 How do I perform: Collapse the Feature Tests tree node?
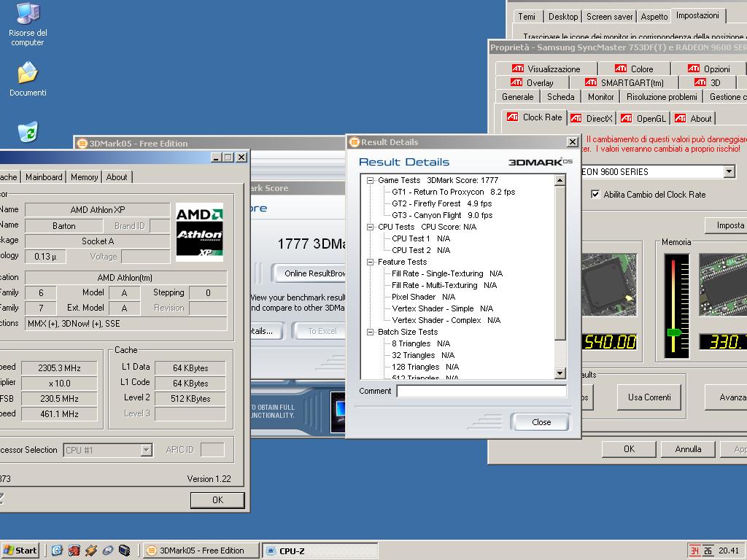tap(370, 262)
